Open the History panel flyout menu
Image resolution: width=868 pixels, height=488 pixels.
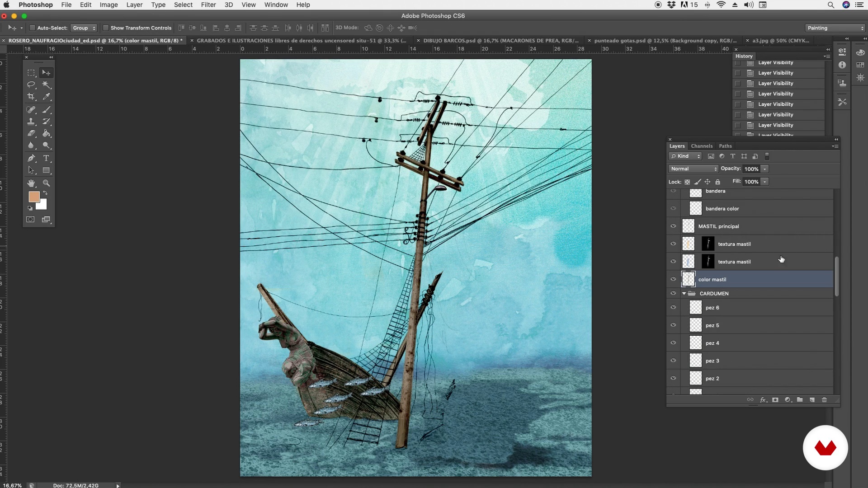click(x=827, y=56)
